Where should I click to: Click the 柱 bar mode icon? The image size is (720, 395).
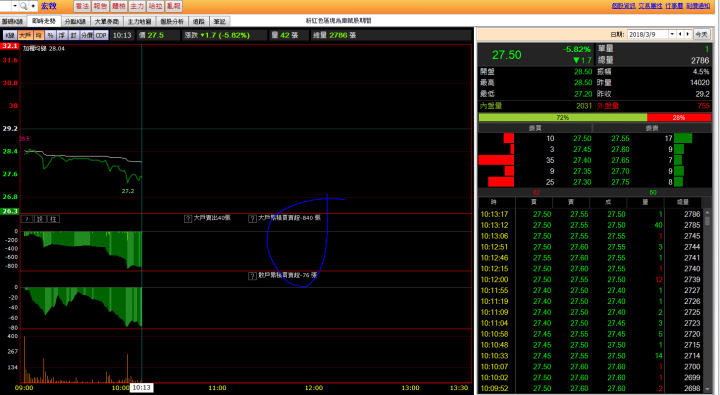(53, 219)
